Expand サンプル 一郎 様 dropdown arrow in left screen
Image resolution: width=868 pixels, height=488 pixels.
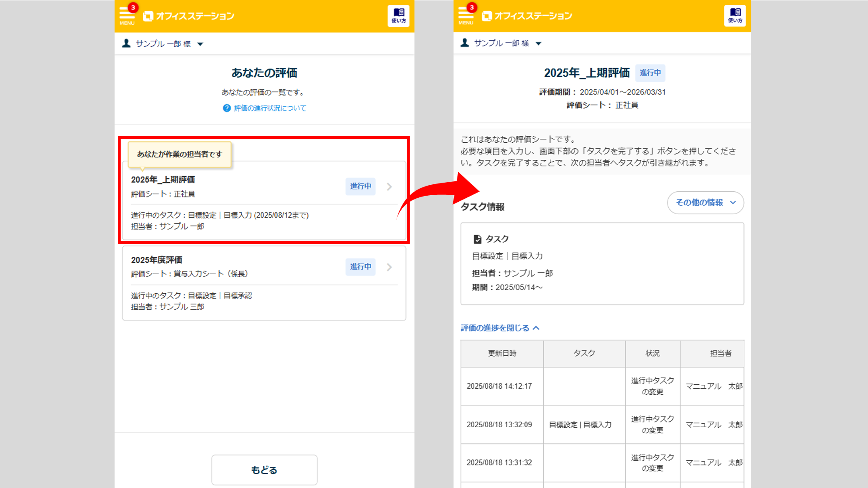pyautogui.click(x=200, y=44)
